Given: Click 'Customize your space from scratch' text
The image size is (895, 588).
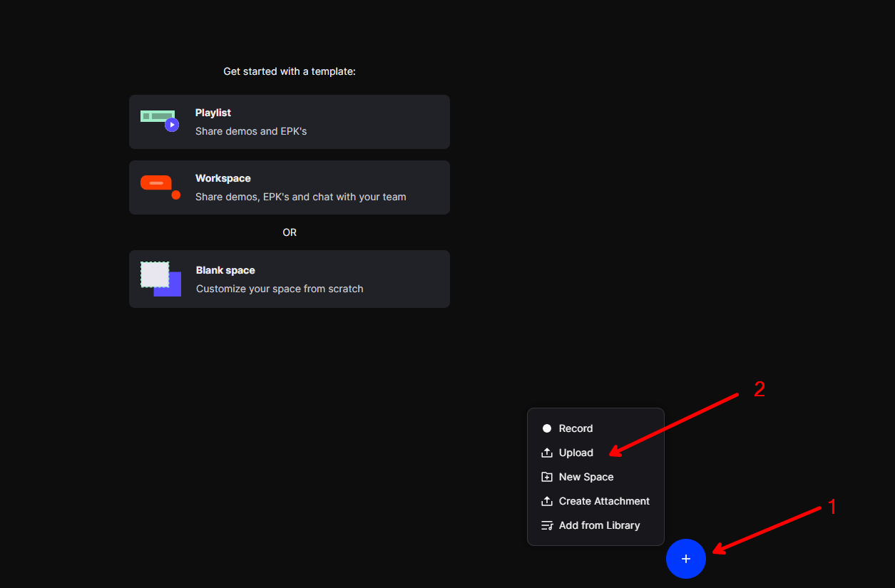Looking at the screenshot, I should 280,289.
